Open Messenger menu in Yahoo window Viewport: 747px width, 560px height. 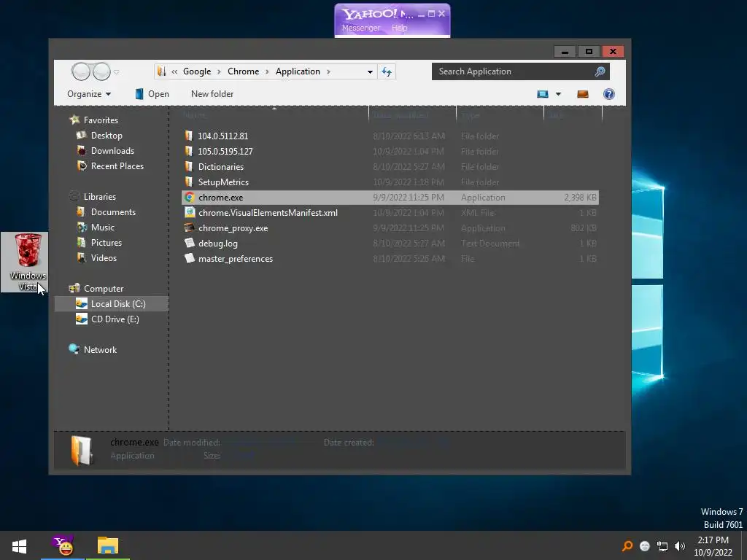point(360,28)
